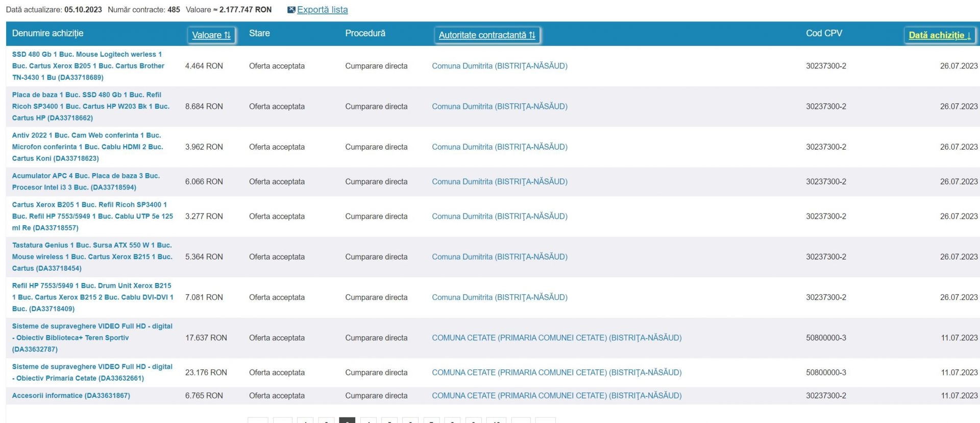Sort the table by Valoare

pos(211,35)
